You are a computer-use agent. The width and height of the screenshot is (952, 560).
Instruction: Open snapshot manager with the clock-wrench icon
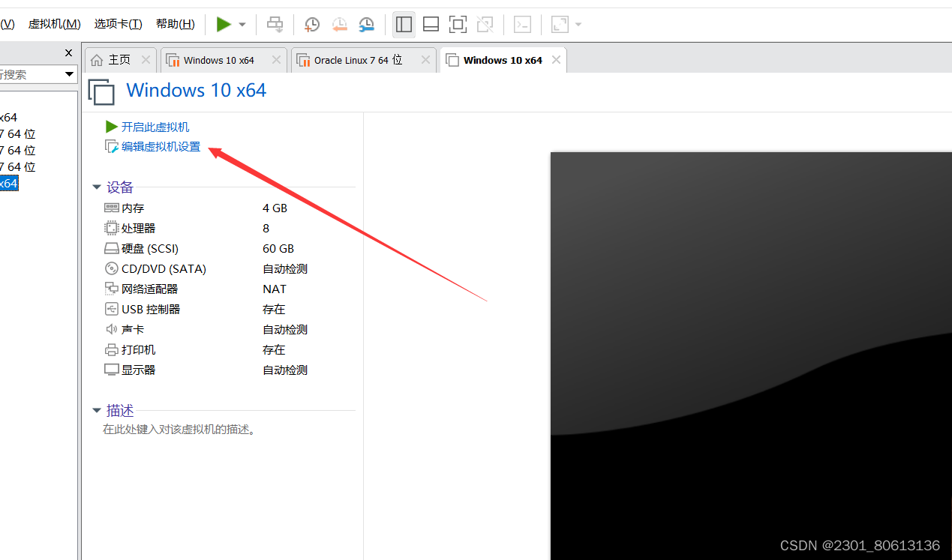(x=366, y=25)
